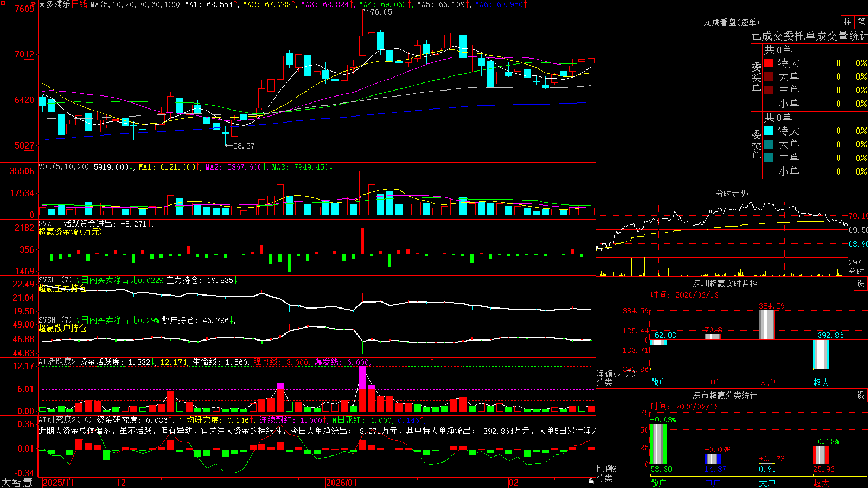Viewport: 868px width, 488px height.
Task: Click the VOL(5,10,20) indicator label
Action: tap(63, 167)
